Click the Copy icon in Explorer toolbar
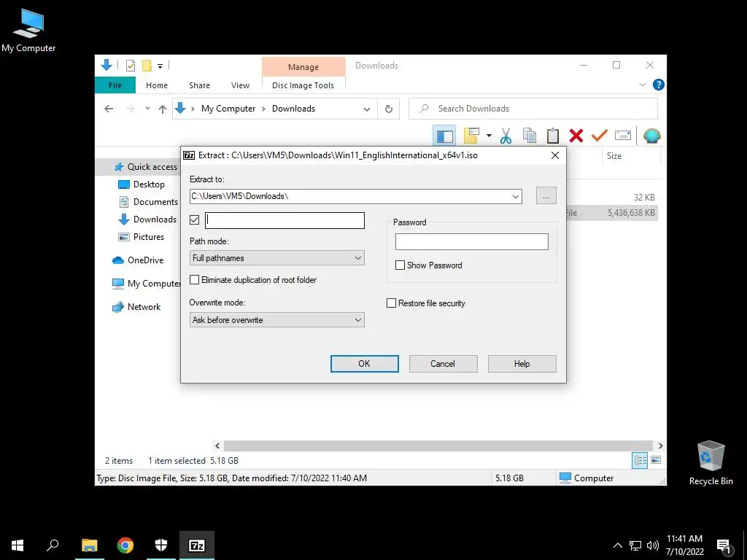This screenshot has height=560, width=747. (530, 136)
